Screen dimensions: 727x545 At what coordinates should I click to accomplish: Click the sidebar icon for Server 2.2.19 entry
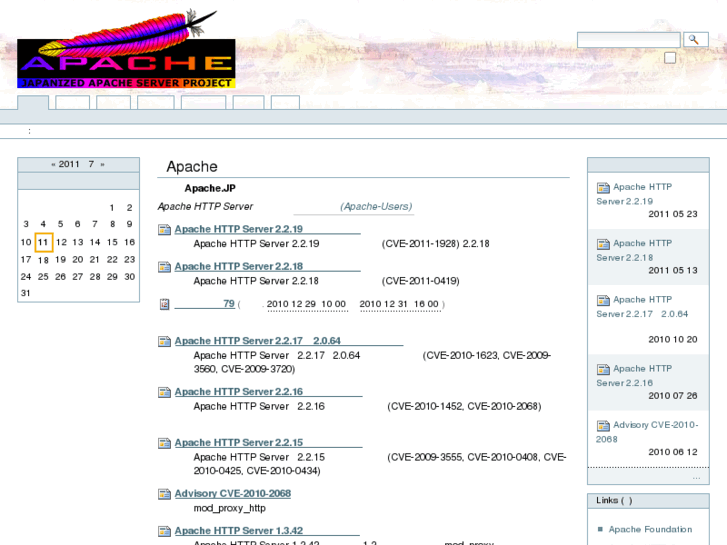(x=603, y=187)
